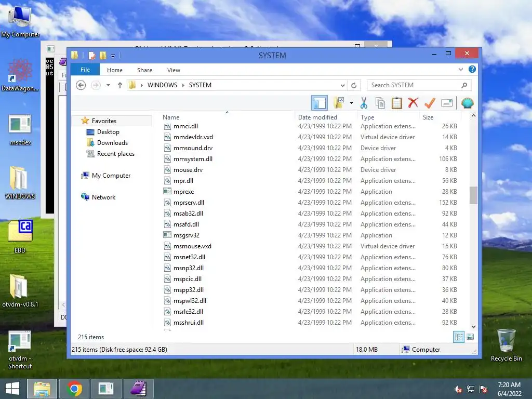532x399 pixels.
Task: Click Properties icon in title bar quick access
Action: coord(91,55)
